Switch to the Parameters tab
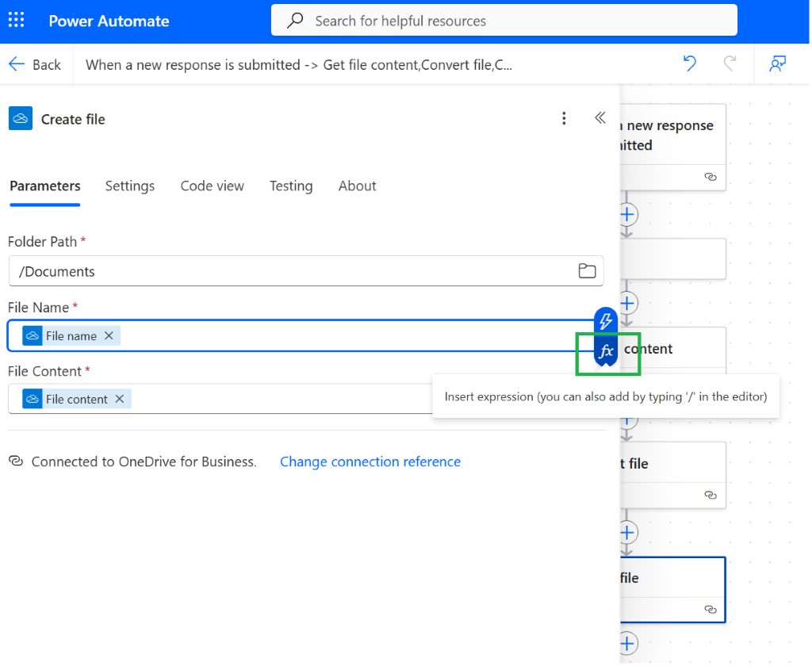The height and width of the screenshot is (666, 812). 45,186
